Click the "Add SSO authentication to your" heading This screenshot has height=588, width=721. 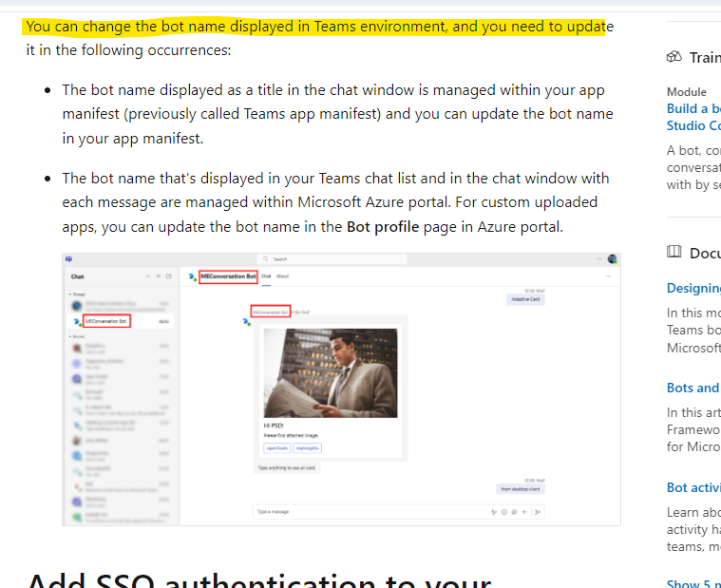[259, 580]
